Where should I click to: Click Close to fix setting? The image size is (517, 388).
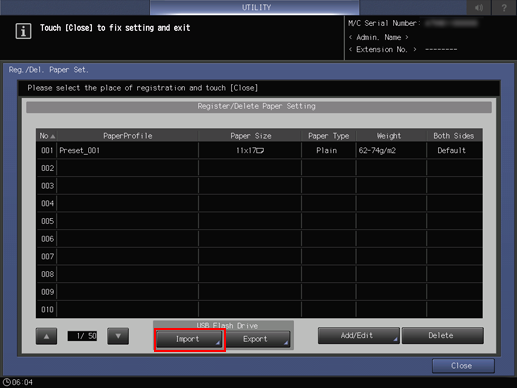click(463, 366)
